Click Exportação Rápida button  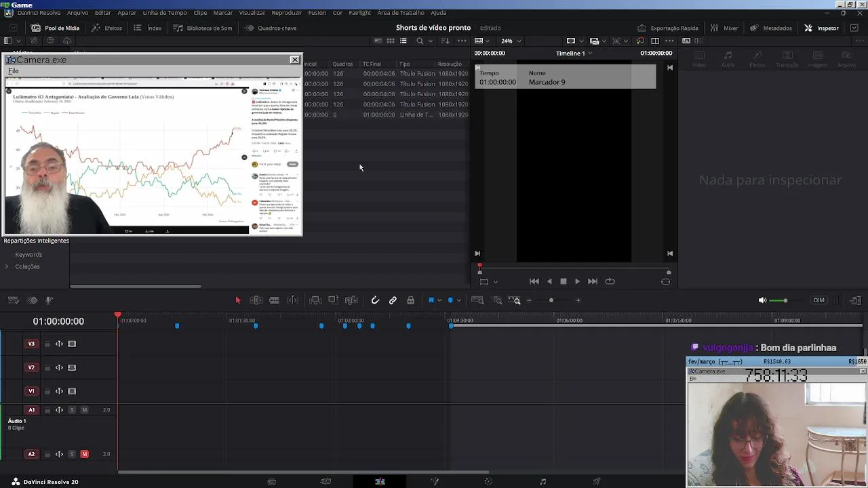(668, 28)
